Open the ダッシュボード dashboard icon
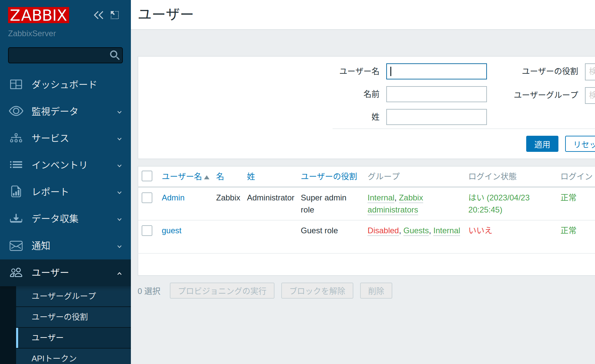This screenshot has height=364, width=595. (16, 84)
